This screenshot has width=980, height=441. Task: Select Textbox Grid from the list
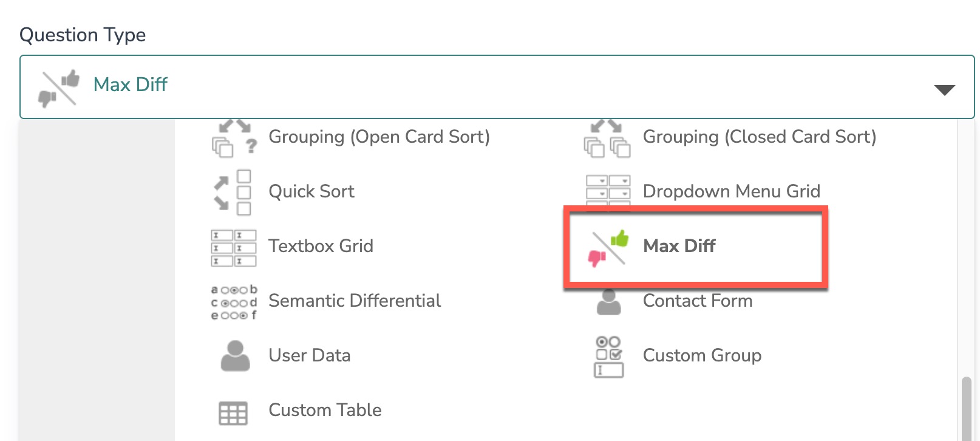321,246
